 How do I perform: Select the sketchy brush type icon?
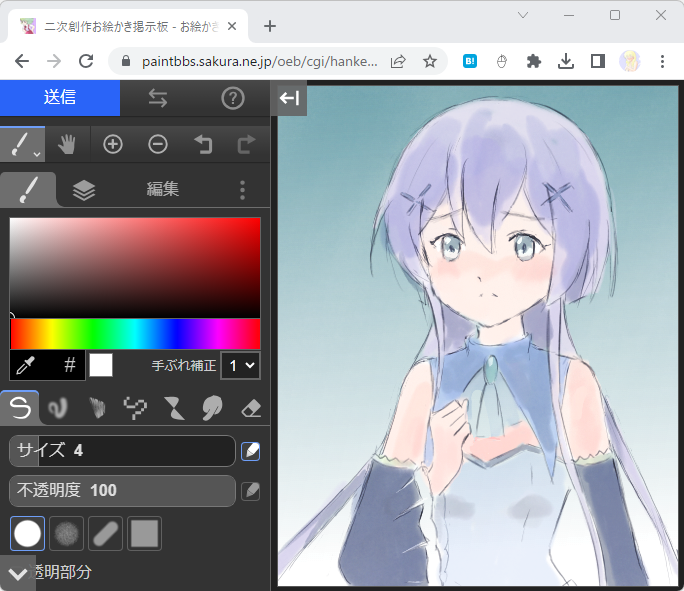point(97,408)
